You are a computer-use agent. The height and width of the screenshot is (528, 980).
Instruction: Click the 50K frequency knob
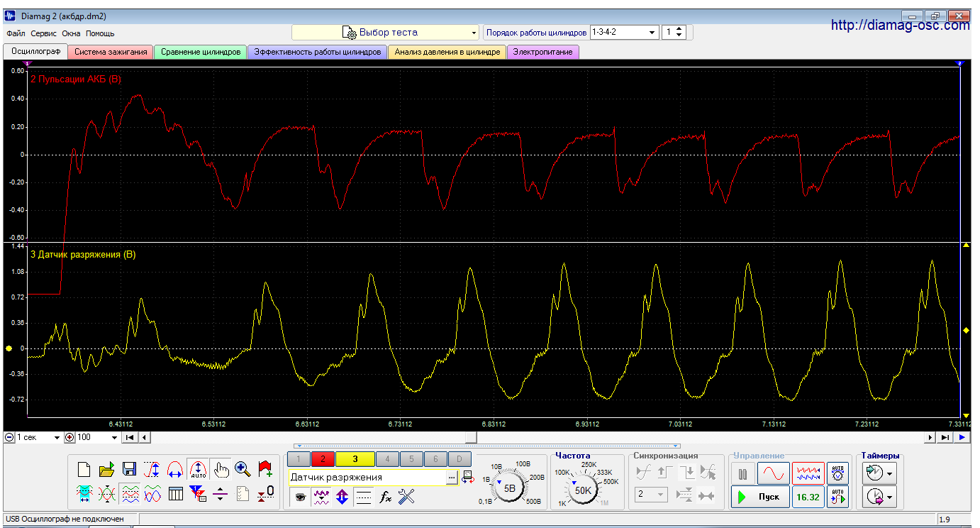tap(583, 490)
